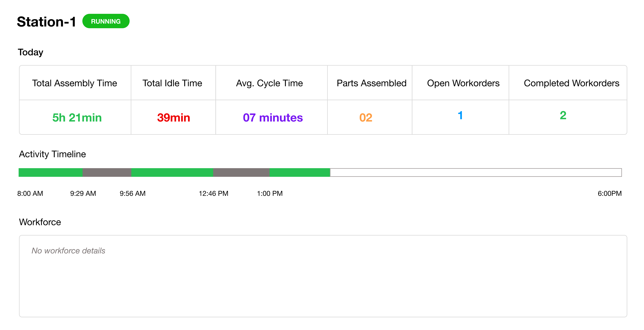Click the red 39min idle time value
Image resolution: width=644 pixels, height=330 pixels.
pyautogui.click(x=173, y=117)
